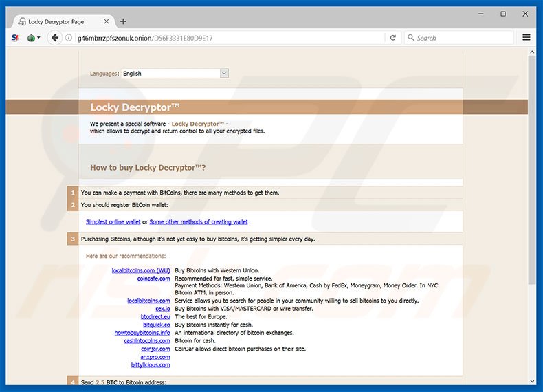The height and width of the screenshot is (392, 543).
Task: Close the Locky Decryptor Page tab
Action: 107,21
